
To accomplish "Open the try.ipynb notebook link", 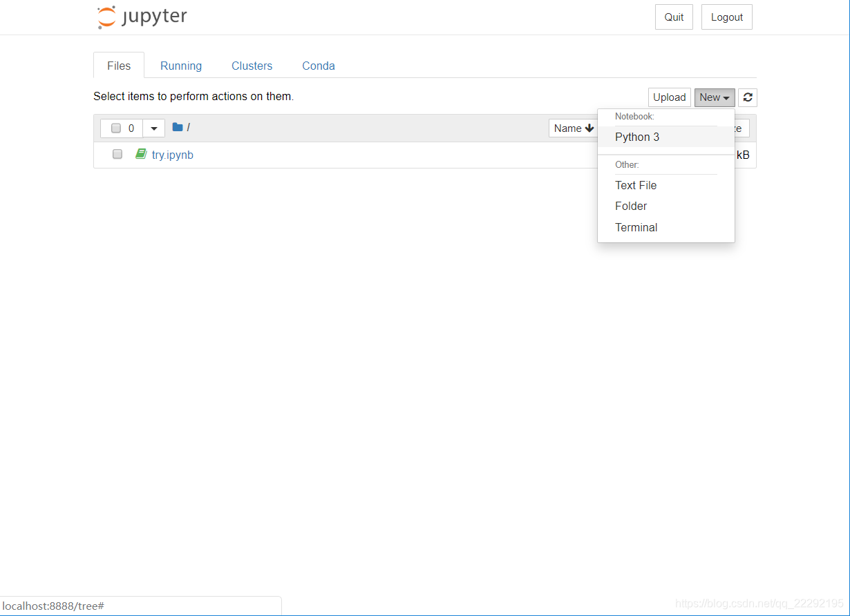I will (x=173, y=155).
